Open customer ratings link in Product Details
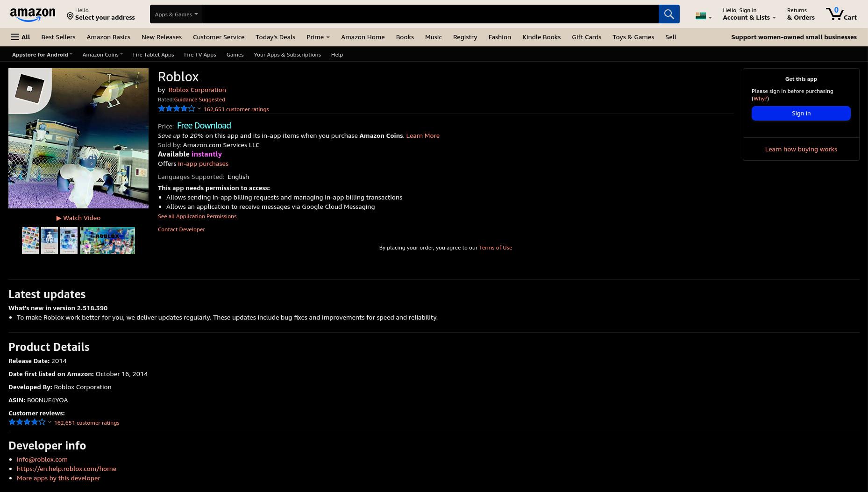Viewport: 868px width, 492px height. pyautogui.click(x=87, y=423)
